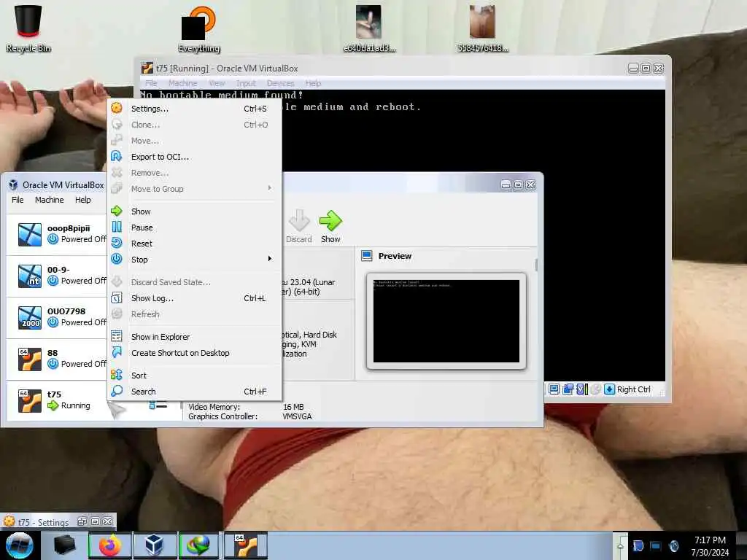747x560 pixels.
Task: Click the Search magnifier icon in menu
Action: [x=117, y=391]
